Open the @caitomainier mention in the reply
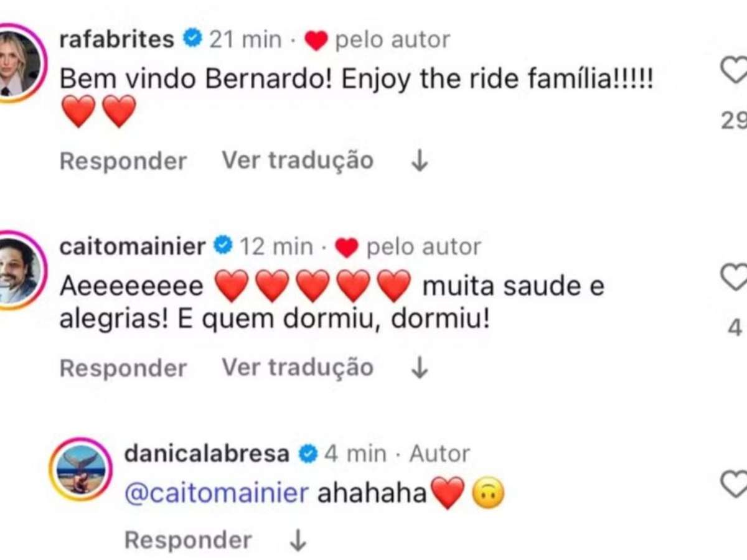The width and height of the screenshot is (747, 560). (x=217, y=493)
